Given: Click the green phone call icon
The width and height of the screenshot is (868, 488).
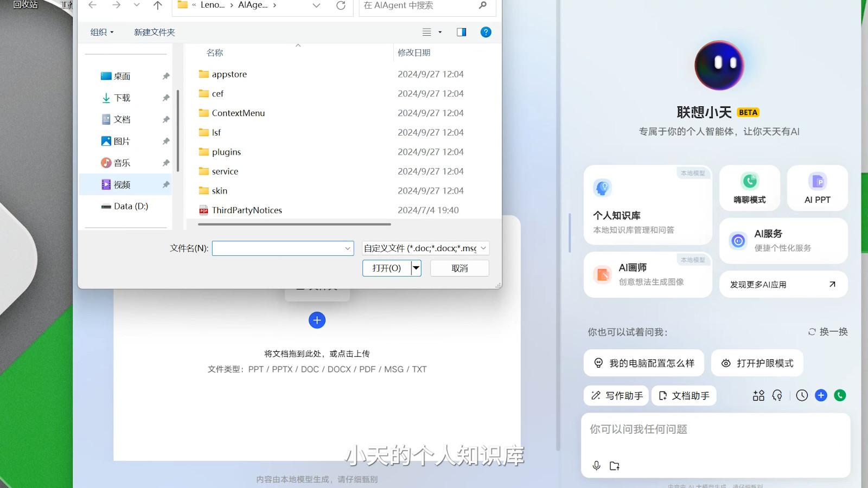Looking at the screenshot, I should click(840, 395).
